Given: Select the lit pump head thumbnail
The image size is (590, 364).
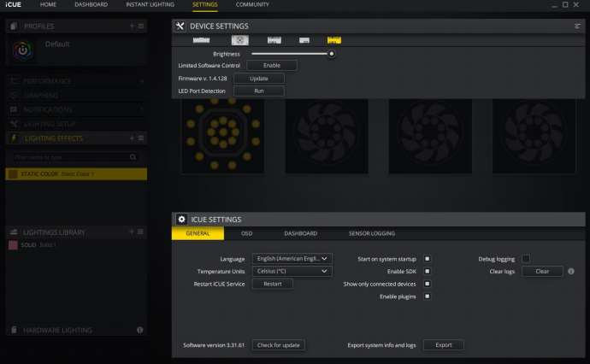Looking at the screenshot, I should coord(223,136).
